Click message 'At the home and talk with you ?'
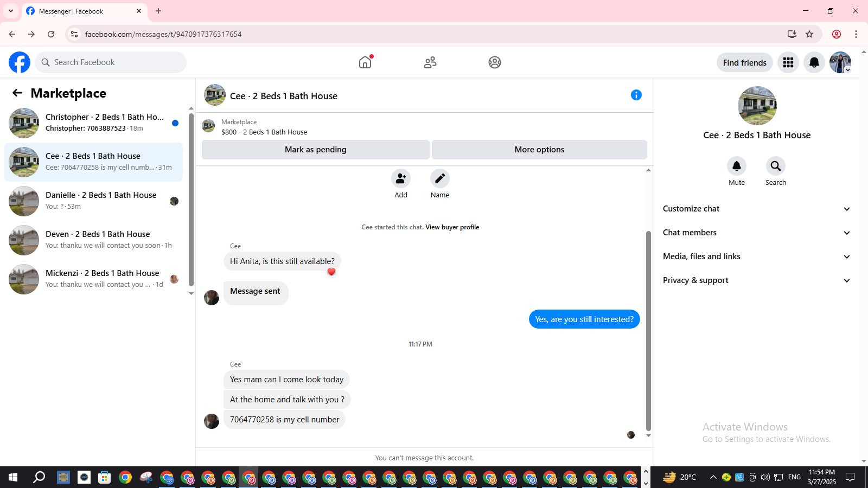The height and width of the screenshot is (488, 868). (287, 400)
